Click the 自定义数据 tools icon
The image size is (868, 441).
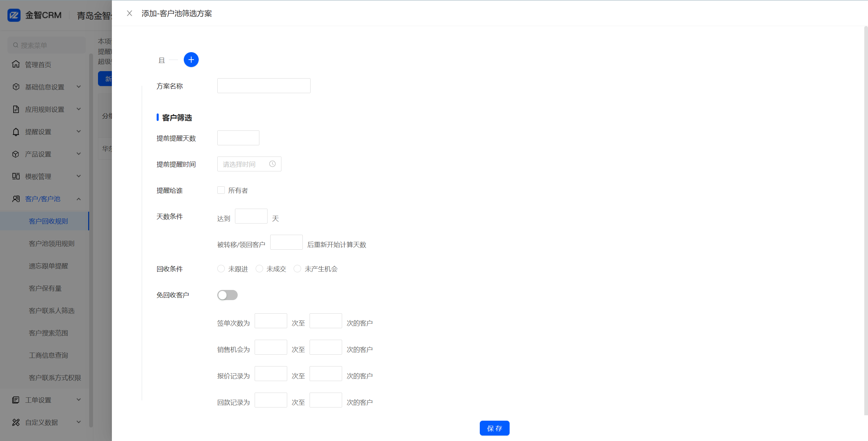pyautogui.click(x=16, y=422)
